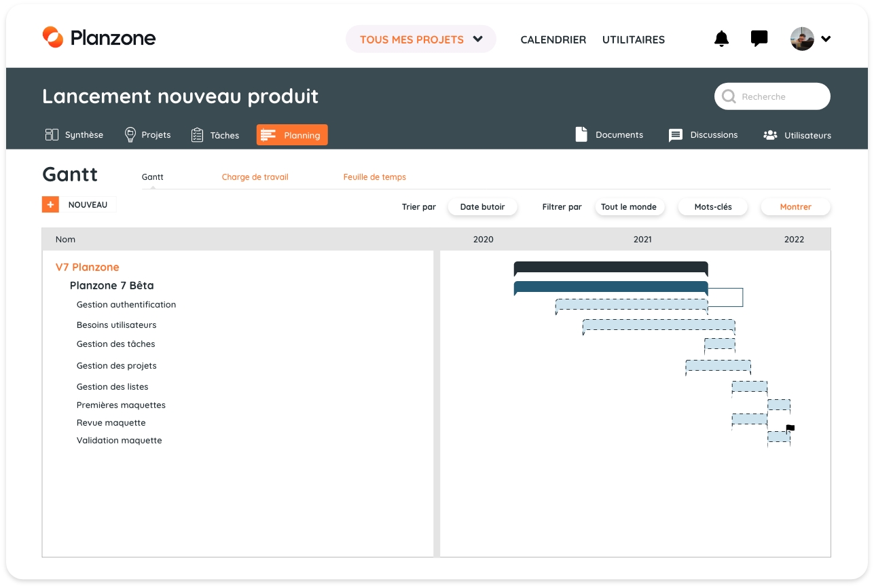
Task: Select Gestion des listes task
Action: click(112, 386)
